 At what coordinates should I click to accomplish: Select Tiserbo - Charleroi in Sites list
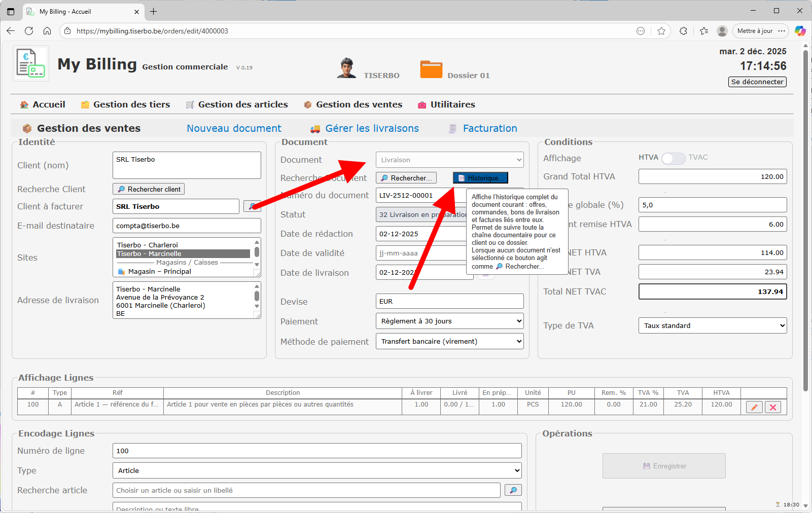148,245
